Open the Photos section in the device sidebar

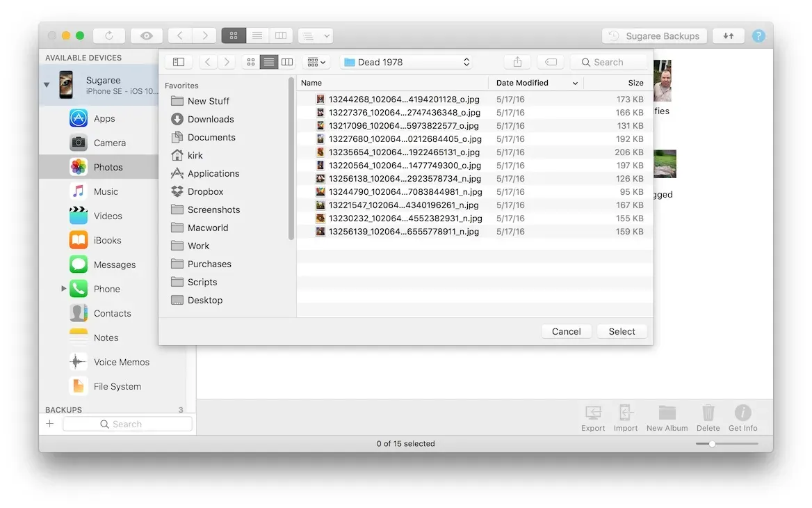[108, 166]
